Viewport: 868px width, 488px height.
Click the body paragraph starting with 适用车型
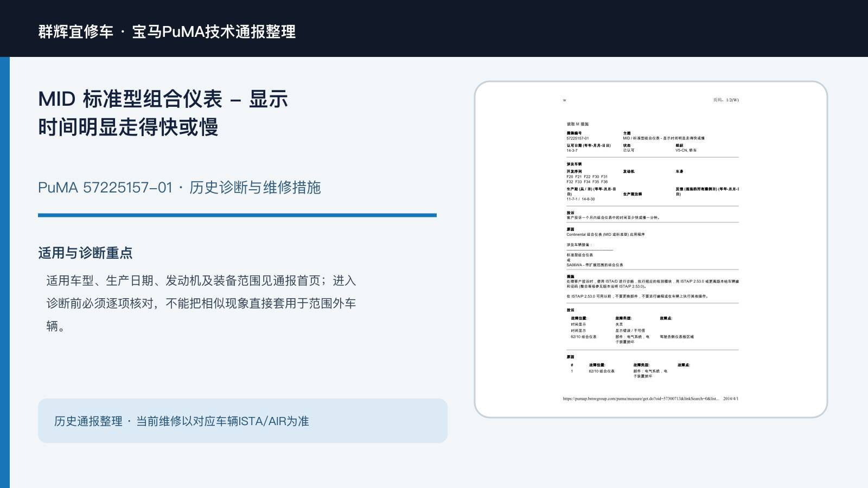coord(201,303)
